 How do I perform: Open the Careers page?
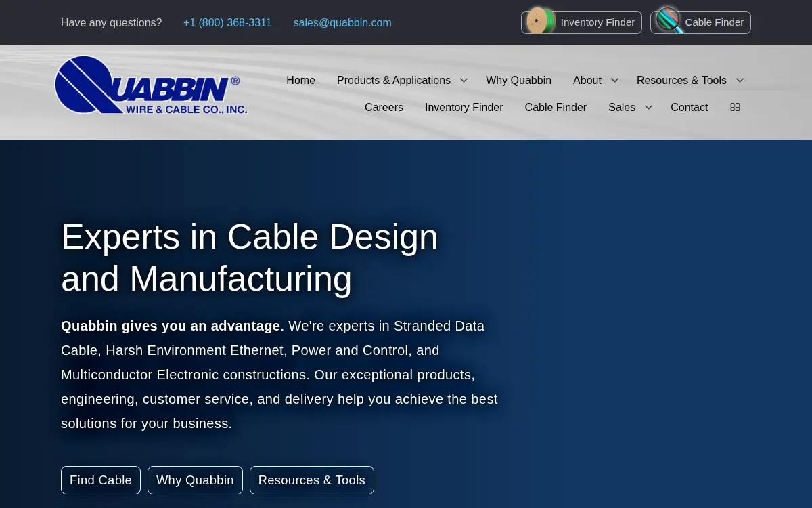[x=384, y=107]
